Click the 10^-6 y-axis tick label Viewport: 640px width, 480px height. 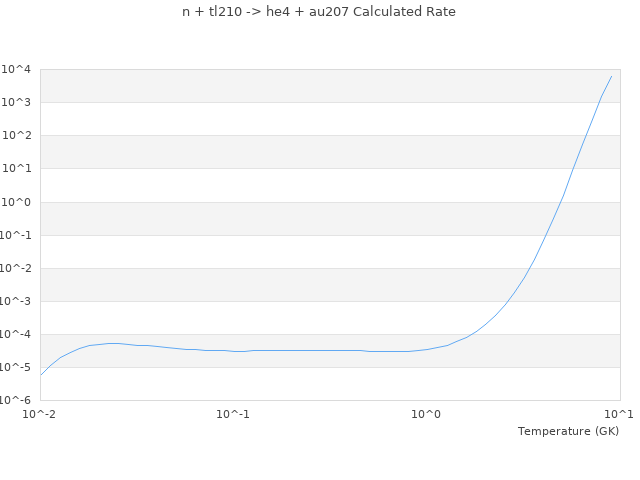16,400
